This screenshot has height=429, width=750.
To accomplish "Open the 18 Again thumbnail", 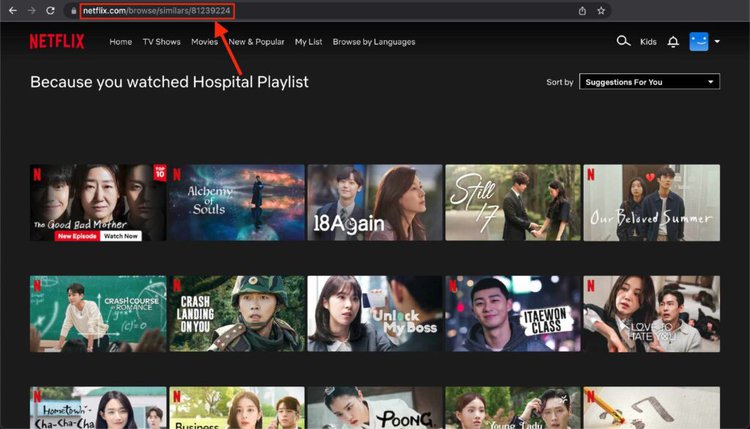I will click(375, 203).
